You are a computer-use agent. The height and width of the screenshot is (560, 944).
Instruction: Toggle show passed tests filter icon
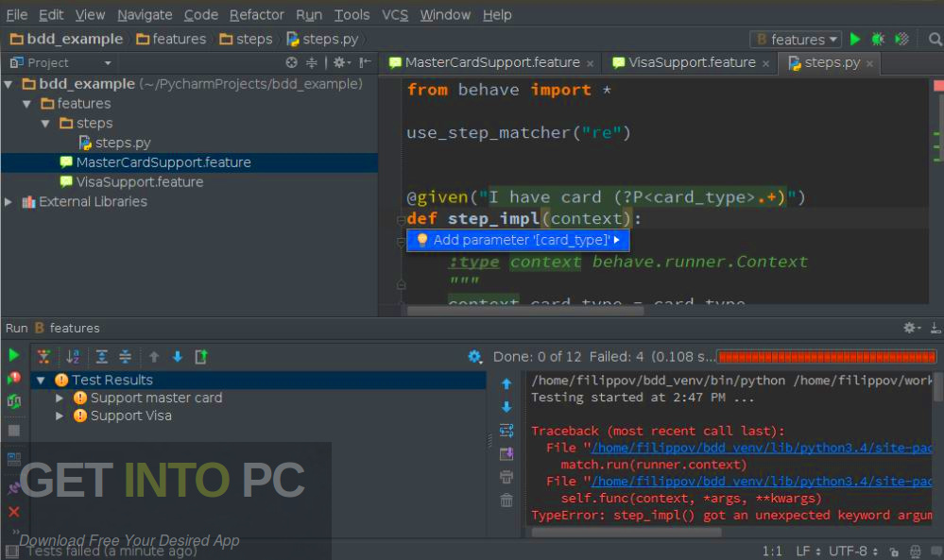43,357
